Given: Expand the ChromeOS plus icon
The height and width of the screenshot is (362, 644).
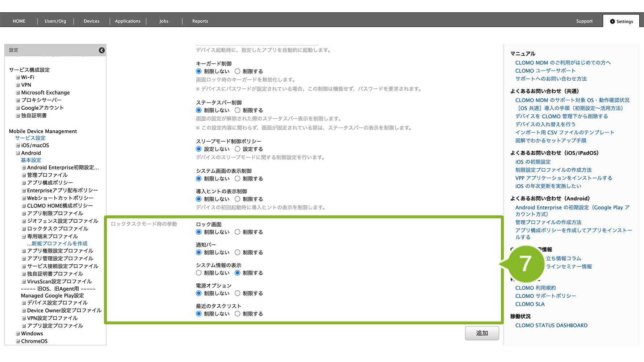Looking at the screenshot, I should pos(18,341).
